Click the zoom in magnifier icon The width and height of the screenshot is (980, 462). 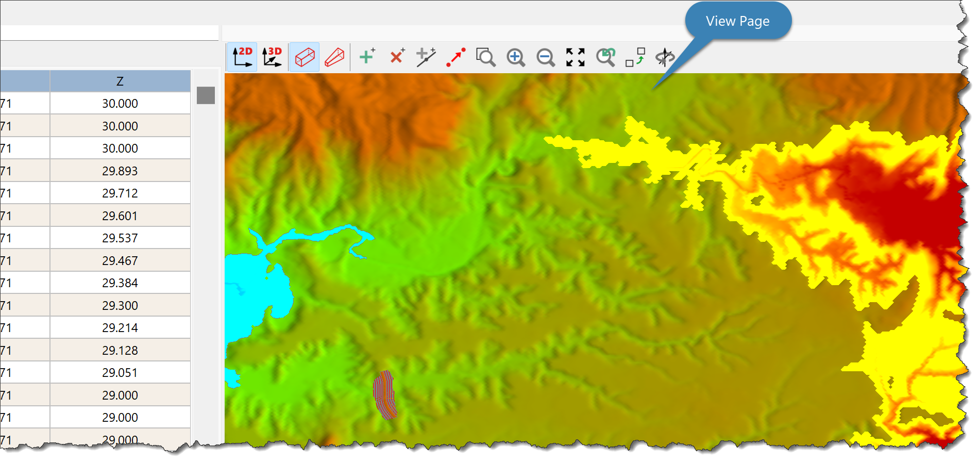(x=515, y=57)
